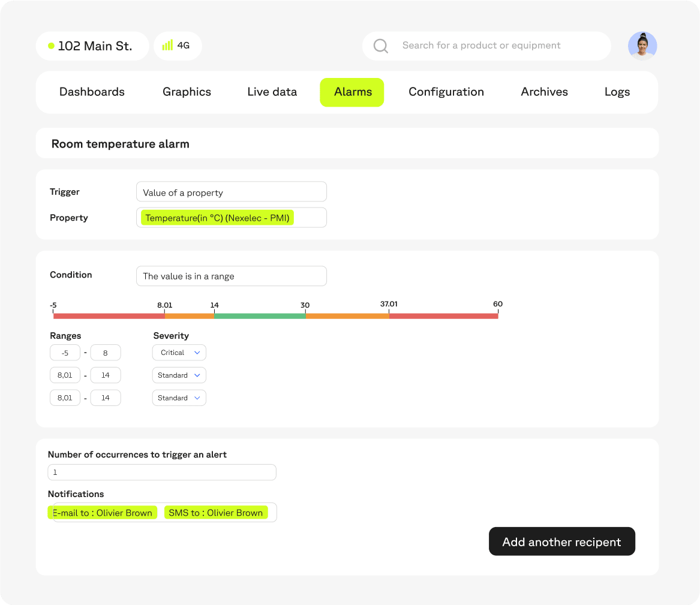Image resolution: width=700 pixels, height=605 pixels.
Task: Click the search magnifier icon
Action: pyautogui.click(x=380, y=46)
